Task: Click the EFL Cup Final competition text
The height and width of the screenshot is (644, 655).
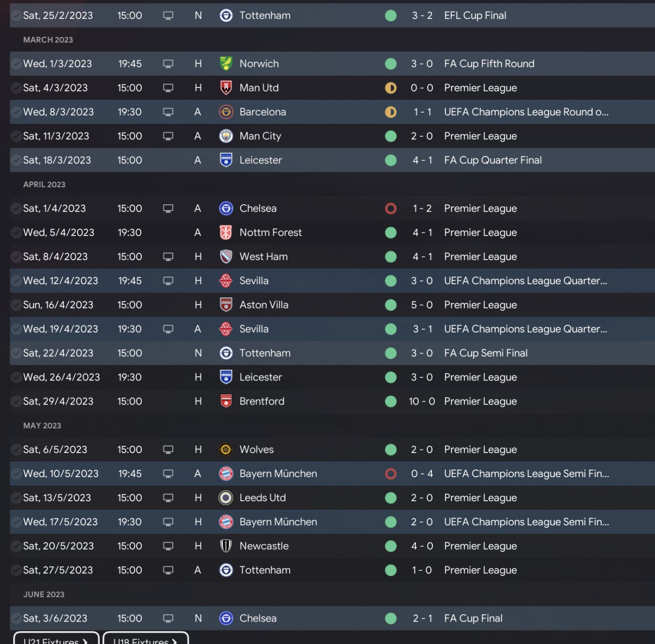Action: tap(475, 15)
